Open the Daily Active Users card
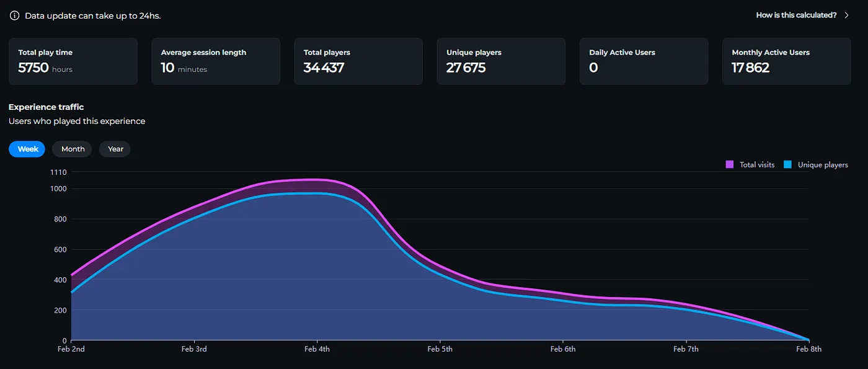 (x=644, y=61)
